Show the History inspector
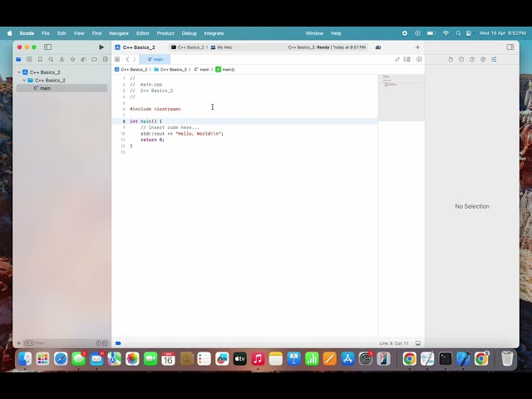This screenshot has height=399, width=532. [461, 59]
